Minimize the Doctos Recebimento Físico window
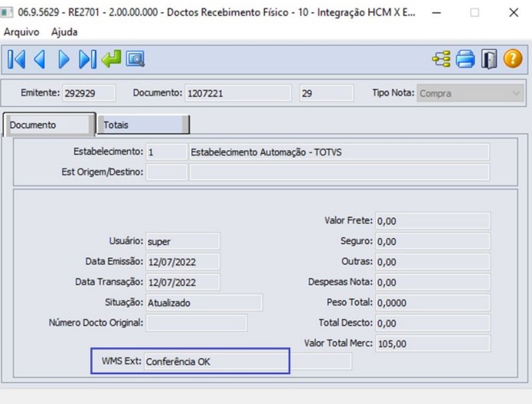The image size is (532, 404). (x=436, y=13)
